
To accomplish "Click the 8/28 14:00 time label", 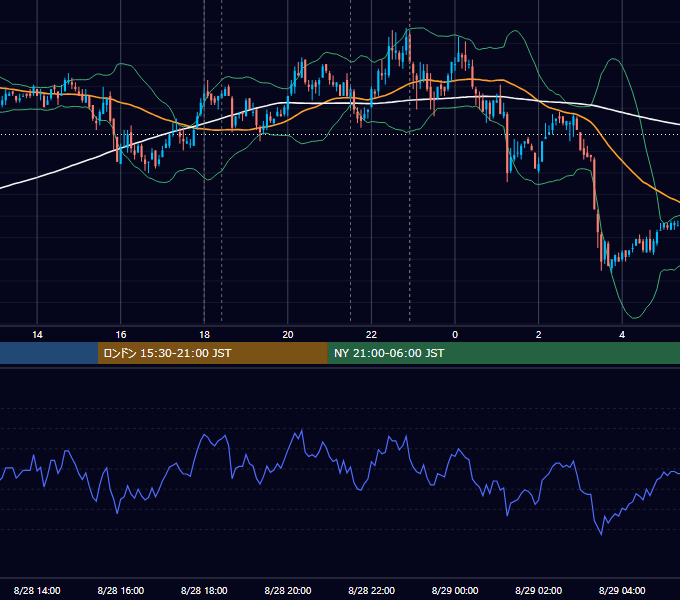I will [37, 590].
